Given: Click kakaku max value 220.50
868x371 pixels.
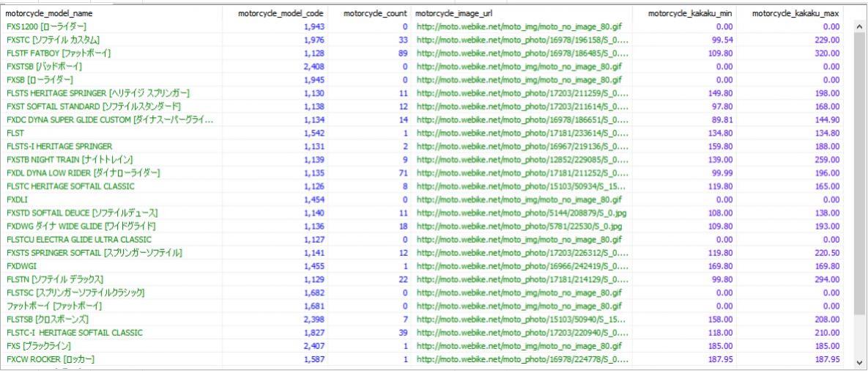Looking at the screenshot, I should (828, 252).
